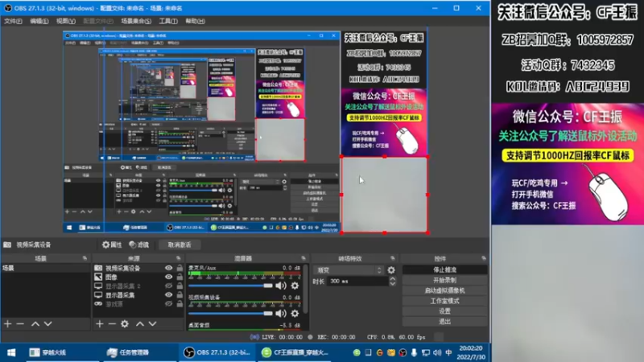The image size is (644, 362).
Task: Show the 显示器采集 2 source via eye icon
Action: [x=168, y=286]
